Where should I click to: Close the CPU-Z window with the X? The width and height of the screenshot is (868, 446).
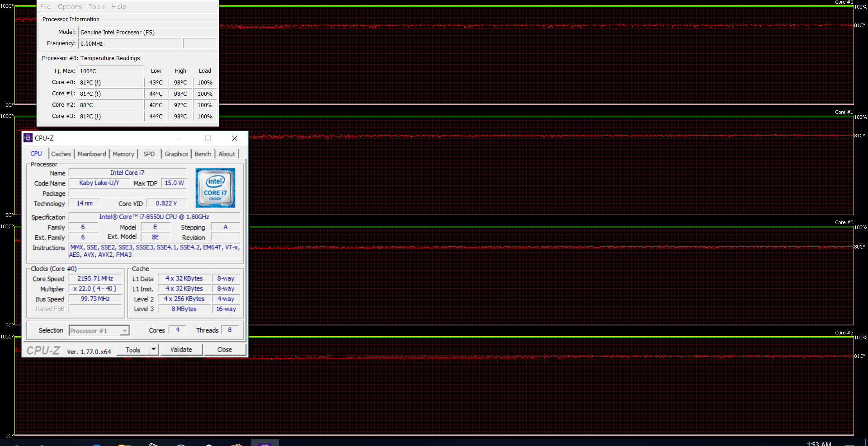[234, 138]
